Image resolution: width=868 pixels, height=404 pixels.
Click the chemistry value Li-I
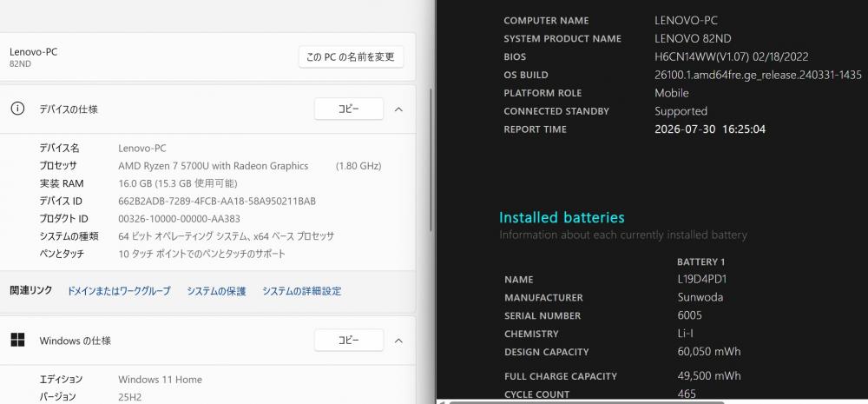(x=686, y=334)
